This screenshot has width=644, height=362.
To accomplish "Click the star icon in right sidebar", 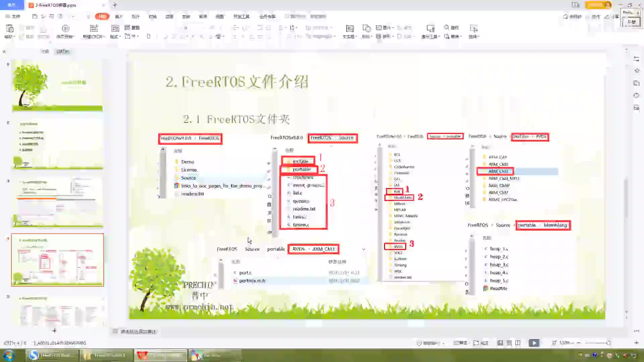I will pos(637,70).
